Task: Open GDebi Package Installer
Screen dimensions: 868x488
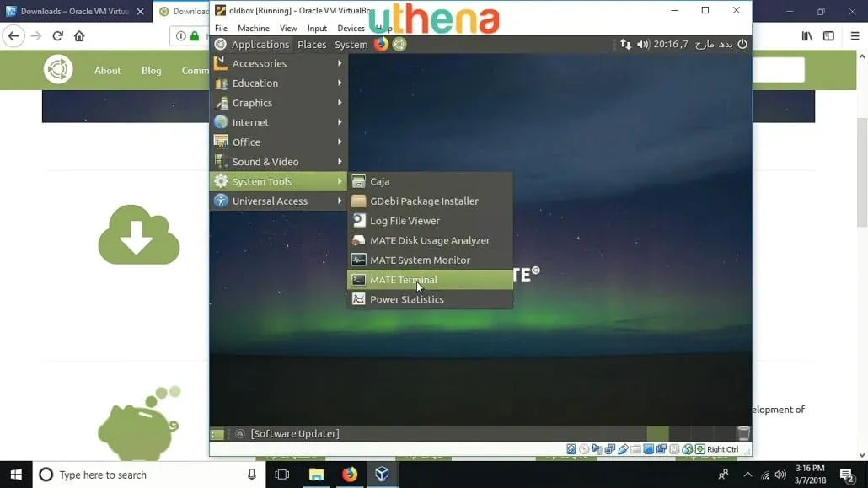Action: point(430,201)
